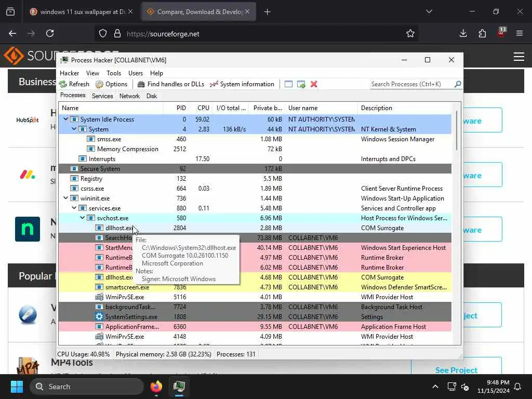Image resolution: width=532 pixels, height=399 pixels.
Task: Select the backgroundTask process icon
Action: [x=99, y=307]
